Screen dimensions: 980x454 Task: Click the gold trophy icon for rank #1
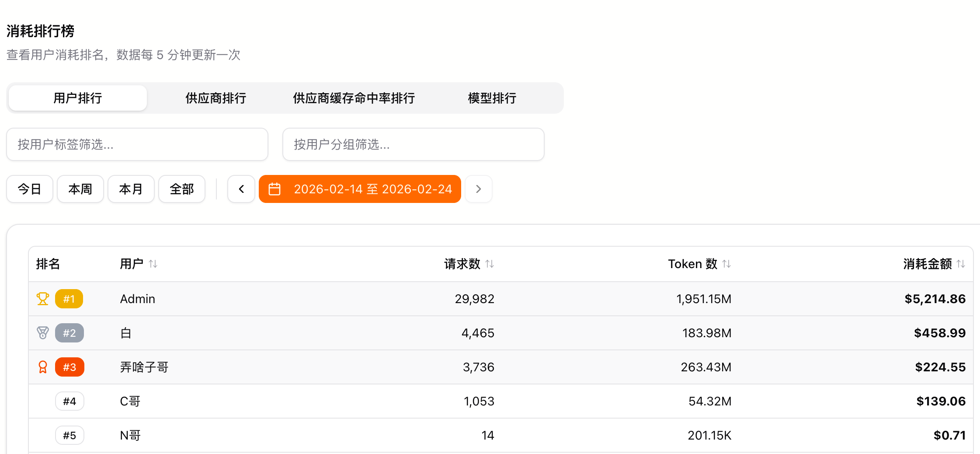42,299
